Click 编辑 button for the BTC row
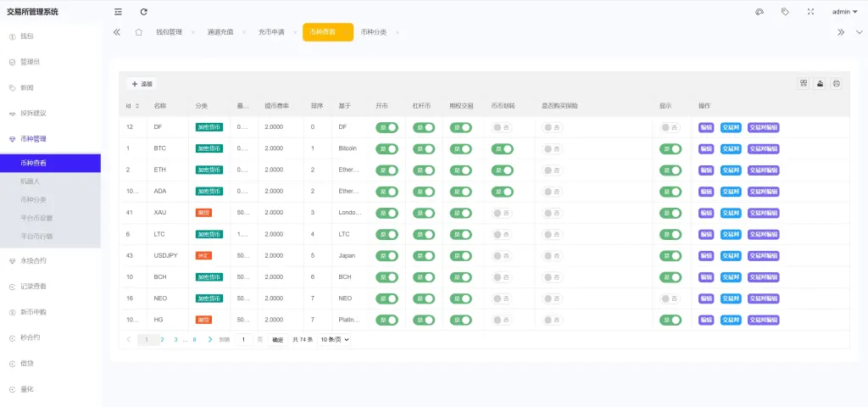The image size is (868, 407). [706, 149]
